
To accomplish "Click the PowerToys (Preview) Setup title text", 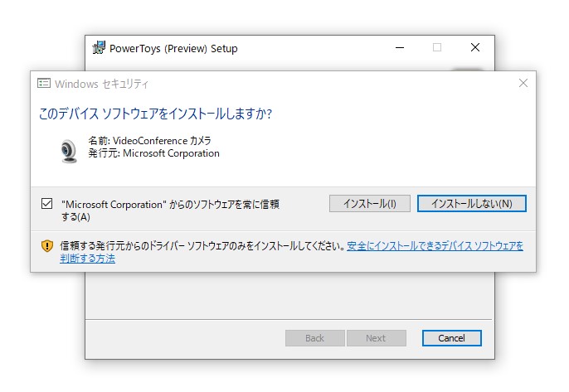I will tap(173, 48).
